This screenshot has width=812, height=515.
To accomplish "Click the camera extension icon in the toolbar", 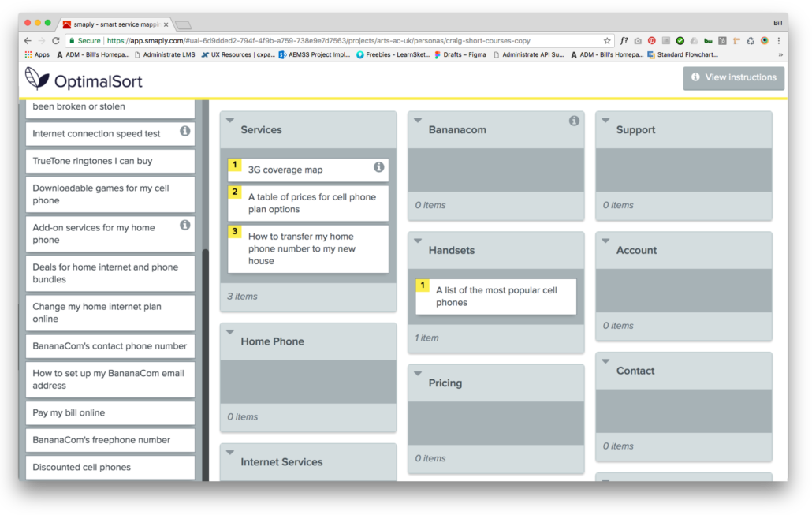I will coord(638,40).
